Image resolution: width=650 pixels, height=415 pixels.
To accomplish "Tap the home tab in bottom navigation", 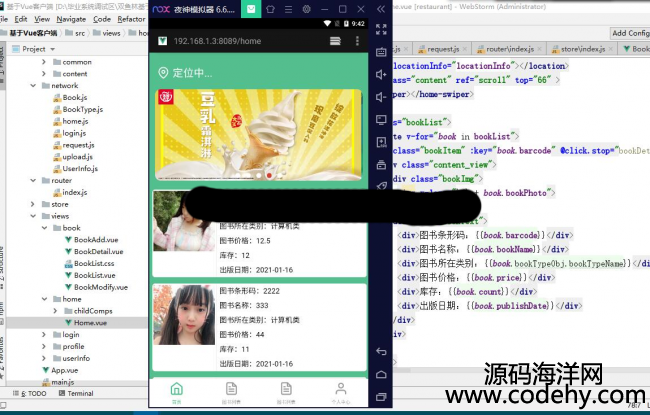I will tap(177, 392).
